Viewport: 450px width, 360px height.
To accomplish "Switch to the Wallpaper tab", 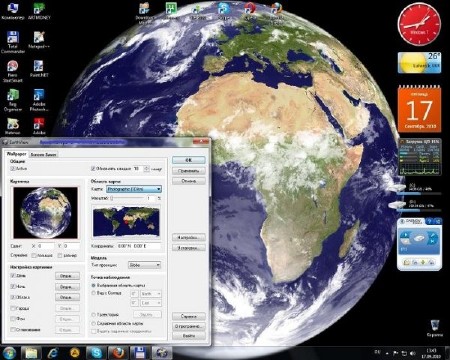I will 17,154.
